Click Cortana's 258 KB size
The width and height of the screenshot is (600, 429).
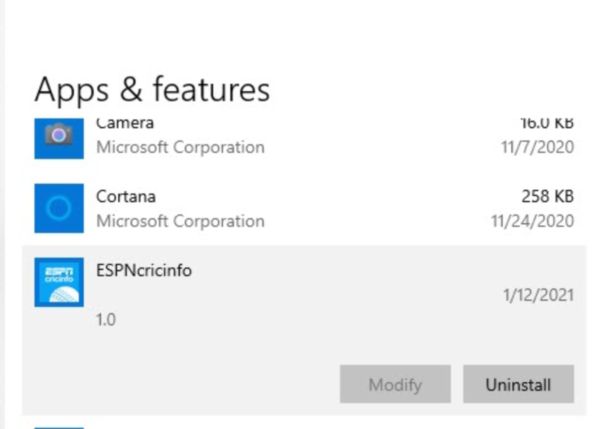click(x=547, y=197)
